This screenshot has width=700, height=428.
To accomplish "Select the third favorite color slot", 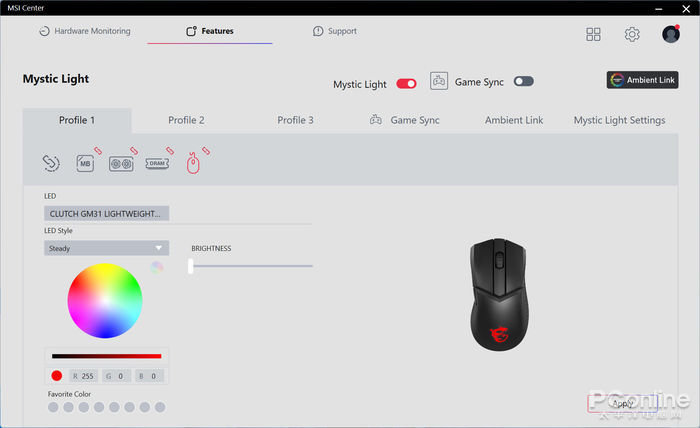I will tap(83, 407).
